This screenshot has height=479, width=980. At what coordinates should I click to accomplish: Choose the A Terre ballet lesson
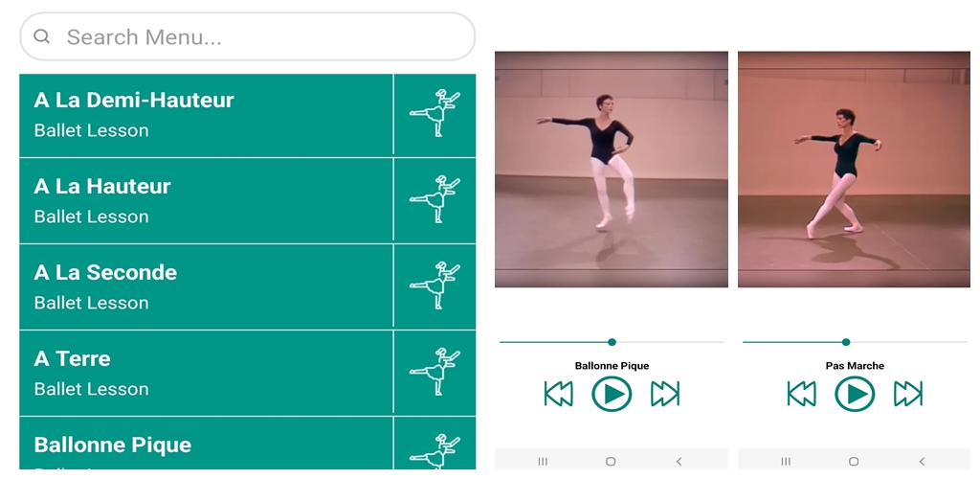point(207,374)
